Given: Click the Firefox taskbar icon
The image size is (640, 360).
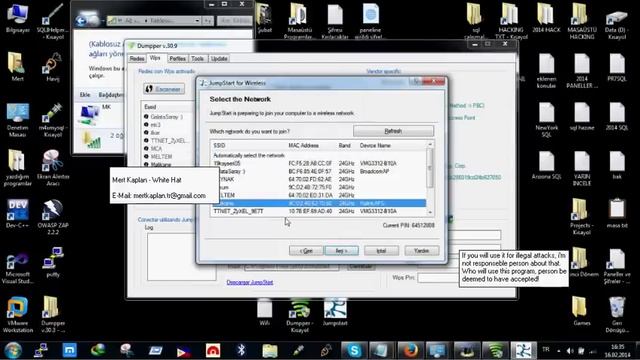Looking at the screenshot, I should [410, 350].
